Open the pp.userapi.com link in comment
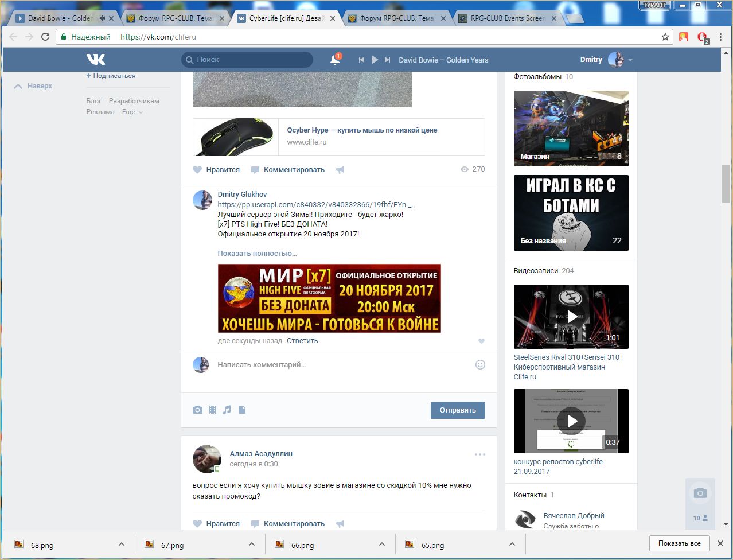Image resolution: width=733 pixels, height=560 pixels. (x=317, y=204)
